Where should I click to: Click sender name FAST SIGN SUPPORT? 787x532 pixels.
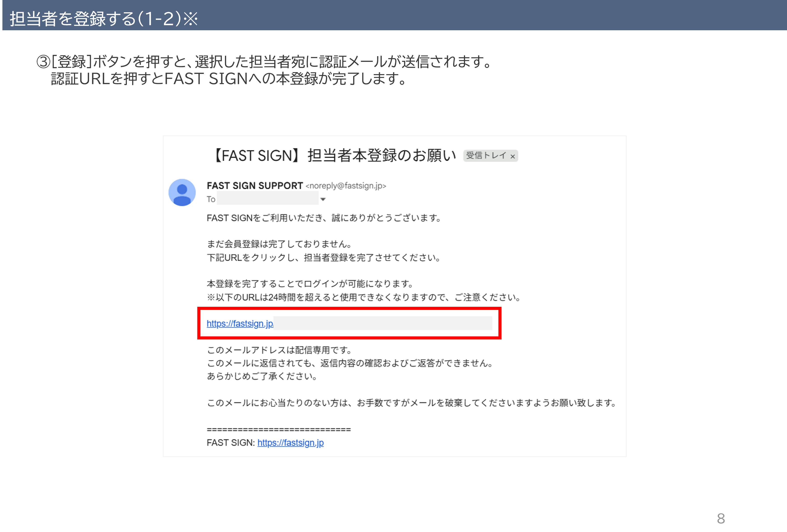[255, 186]
